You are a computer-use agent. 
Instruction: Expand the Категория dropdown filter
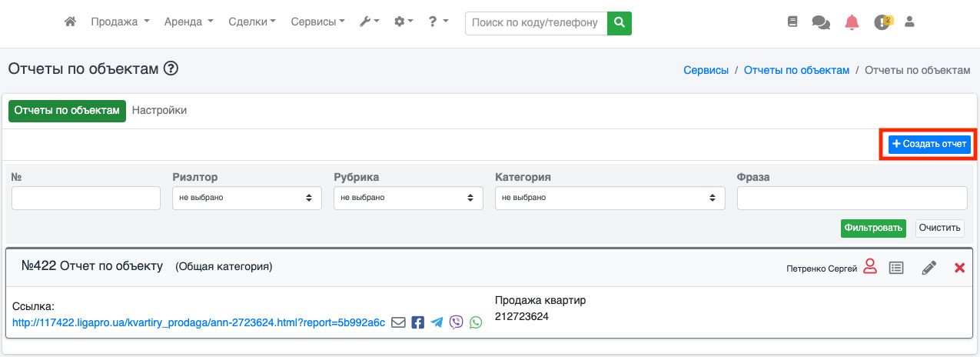[610, 198]
